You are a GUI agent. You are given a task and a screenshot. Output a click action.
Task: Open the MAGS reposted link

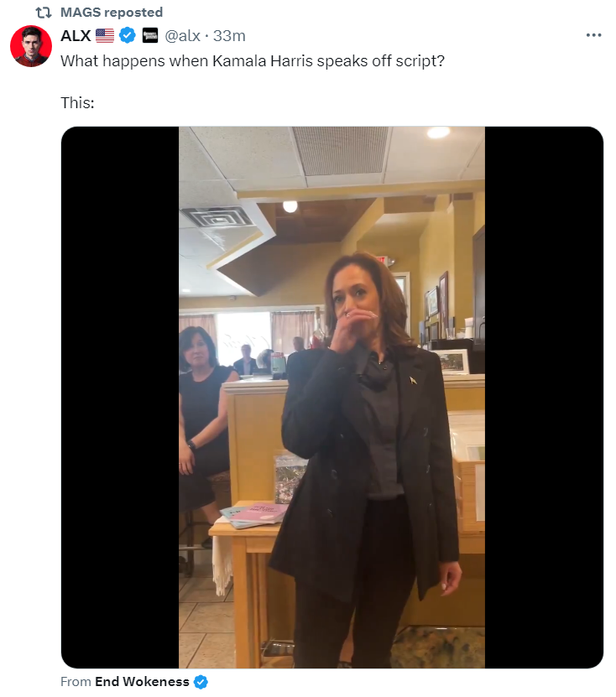click(x=111, y=13)
